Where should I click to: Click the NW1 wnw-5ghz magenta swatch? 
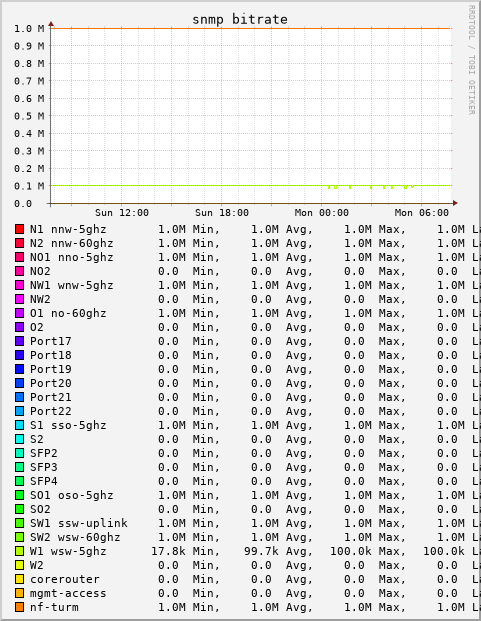19,285
